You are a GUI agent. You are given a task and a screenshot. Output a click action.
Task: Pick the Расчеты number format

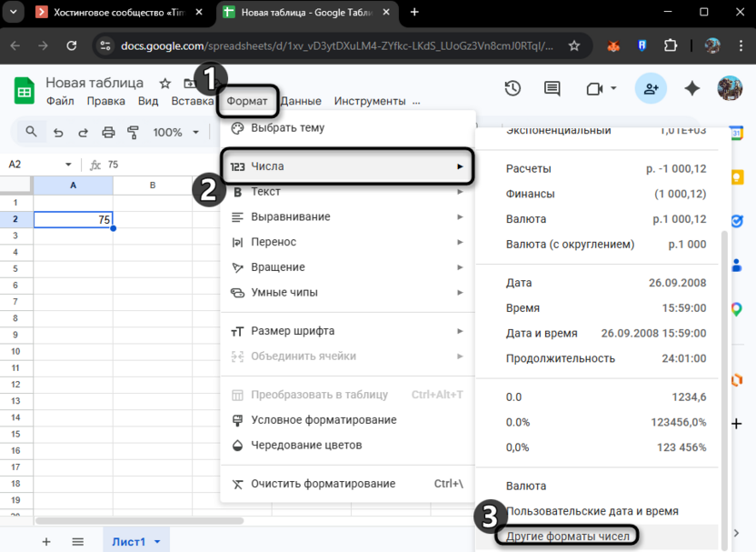(597, 168)
